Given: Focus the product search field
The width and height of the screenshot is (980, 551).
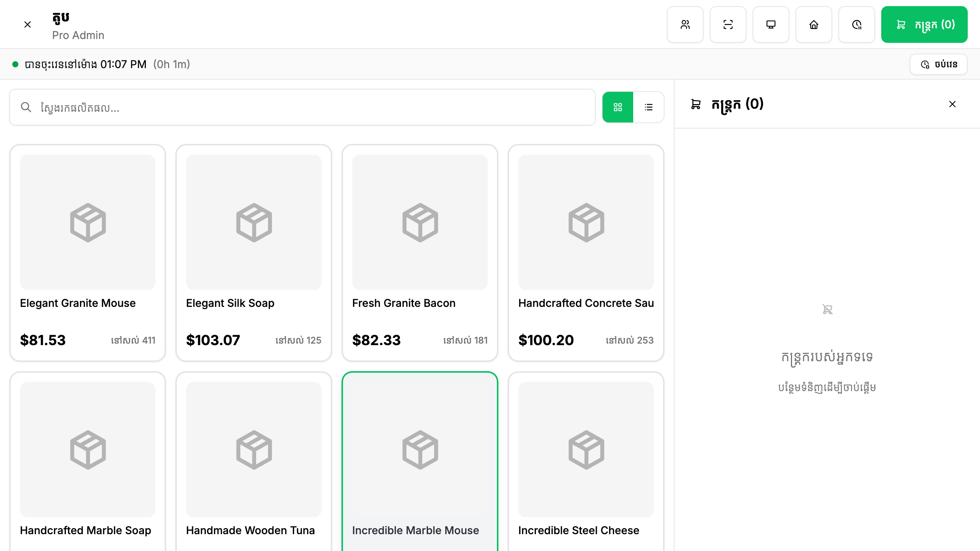Looking at the screenshot, I should click(302, 107).
